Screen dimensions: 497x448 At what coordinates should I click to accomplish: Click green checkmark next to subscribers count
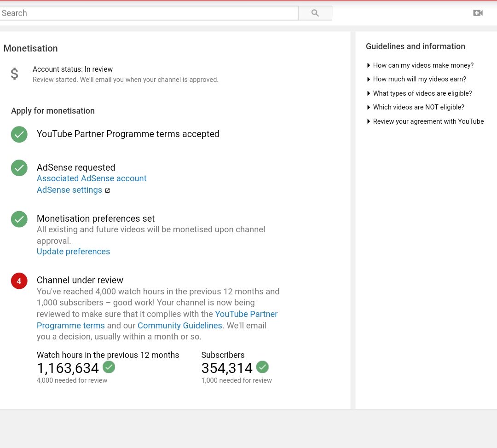coord(262,367)
